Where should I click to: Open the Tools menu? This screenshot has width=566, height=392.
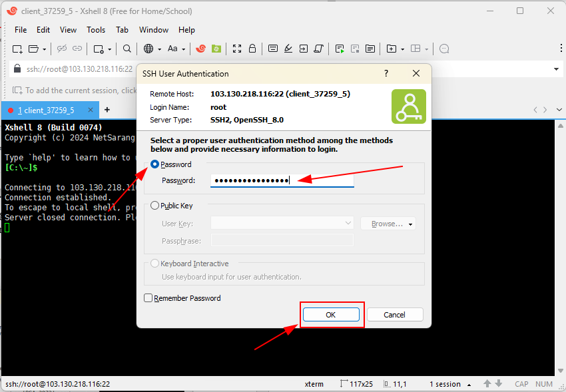[95, 30]
